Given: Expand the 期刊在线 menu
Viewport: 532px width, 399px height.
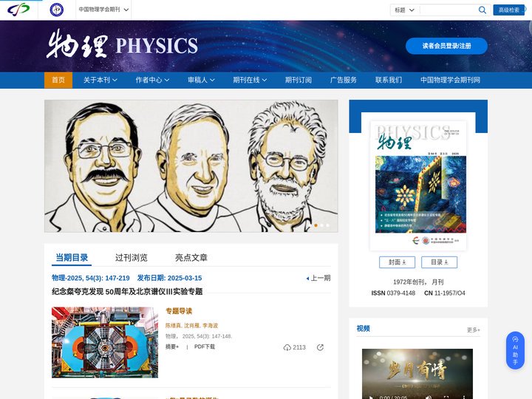Looking at the screenshot, I should (x=250, y=80).
